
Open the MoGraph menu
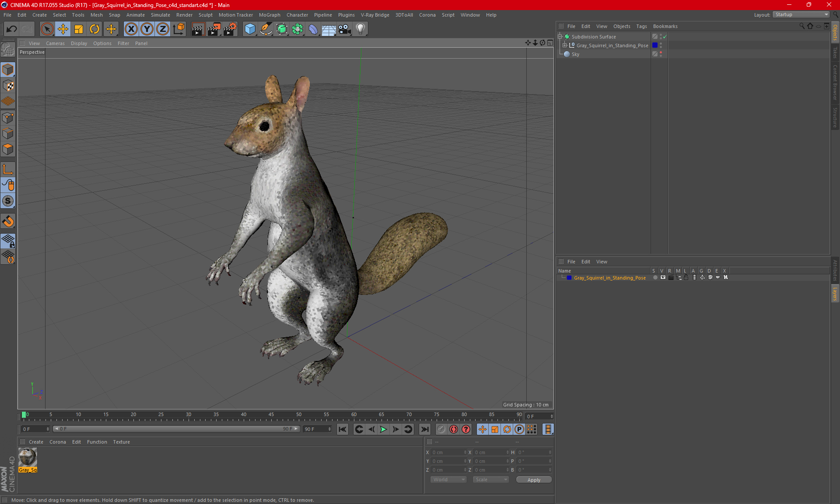point(269,15)
